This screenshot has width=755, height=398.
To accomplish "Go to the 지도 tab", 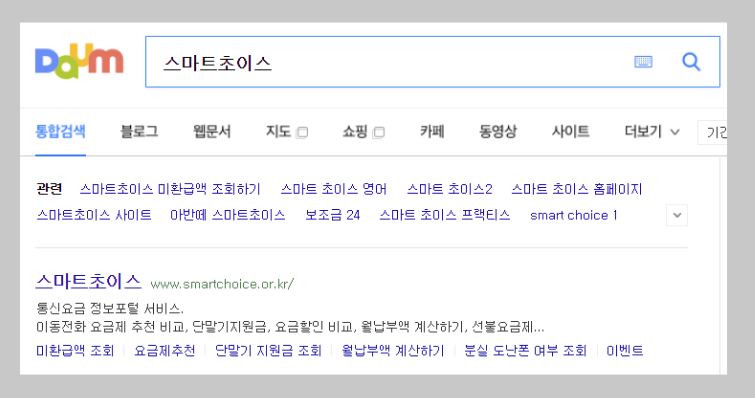I will pyautogui.click(x=278, y=131).
